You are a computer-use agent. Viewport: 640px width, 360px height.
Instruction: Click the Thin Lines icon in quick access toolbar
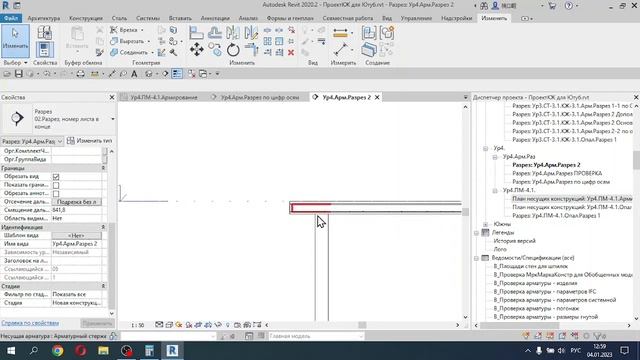click(x=177, y=74)
